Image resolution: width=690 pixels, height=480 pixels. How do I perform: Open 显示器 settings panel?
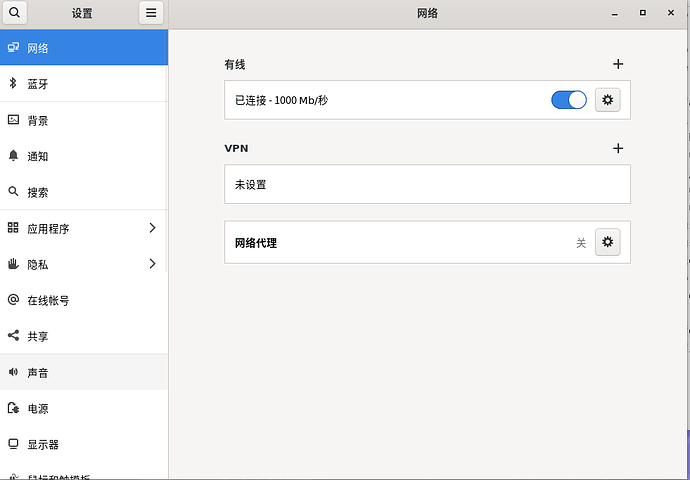tap(43, 444)
